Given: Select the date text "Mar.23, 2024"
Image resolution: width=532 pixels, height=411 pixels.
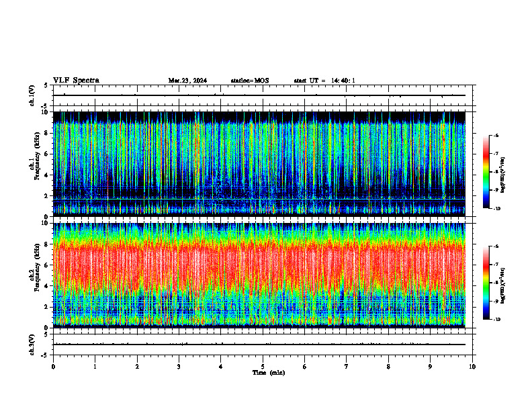Looking at the screenshot, I should pyautogui.click(x=187, y=81).
